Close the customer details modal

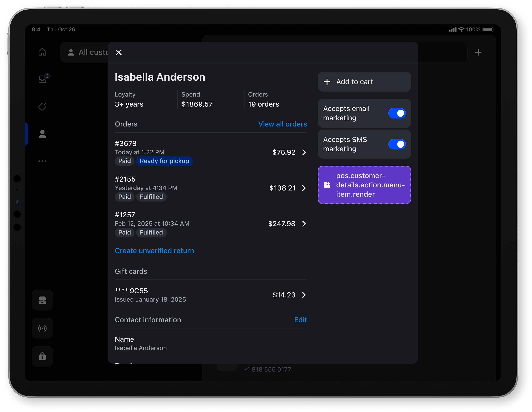[119, 52]
